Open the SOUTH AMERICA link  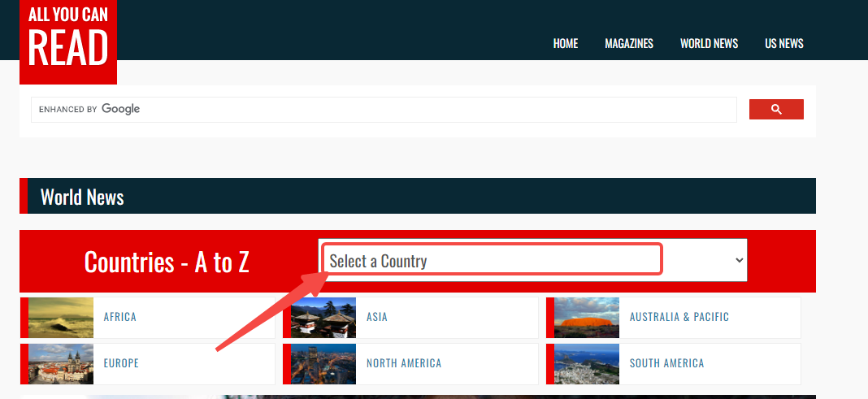click(x=666, y=363)
